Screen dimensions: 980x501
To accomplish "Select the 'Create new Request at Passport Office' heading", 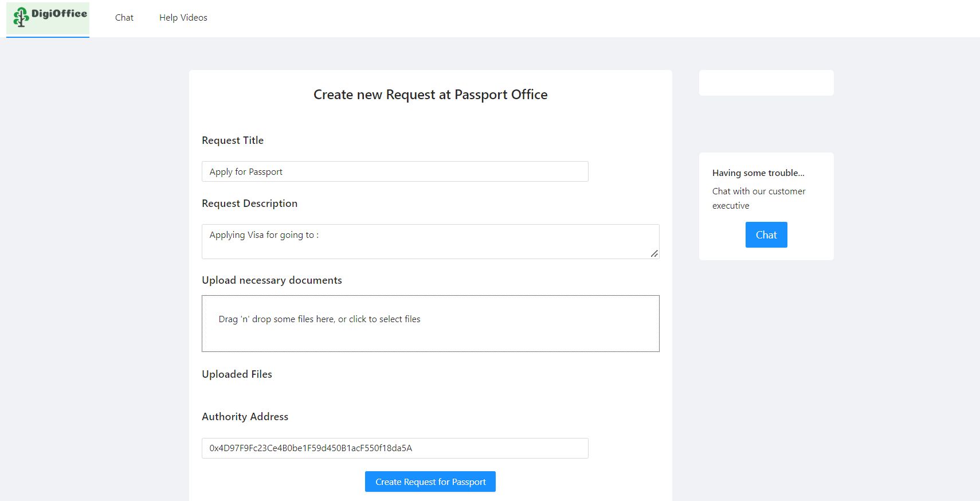I will tap(430, 95).
